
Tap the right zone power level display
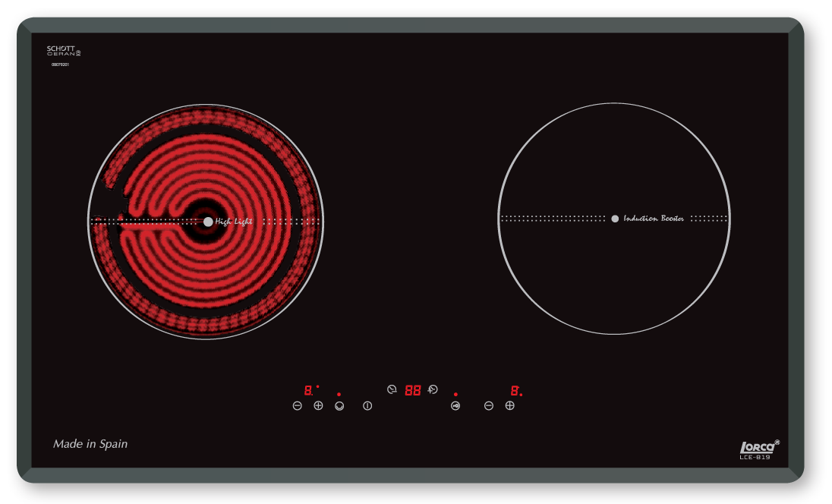515,391
